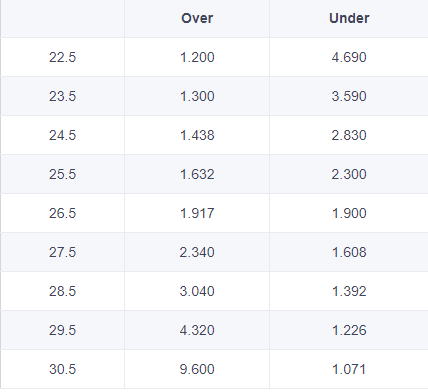This screenshot has width=428, height=392.
Task: Choose Under 1.226 on the 29.5 row
Action: tap(349, 330)
